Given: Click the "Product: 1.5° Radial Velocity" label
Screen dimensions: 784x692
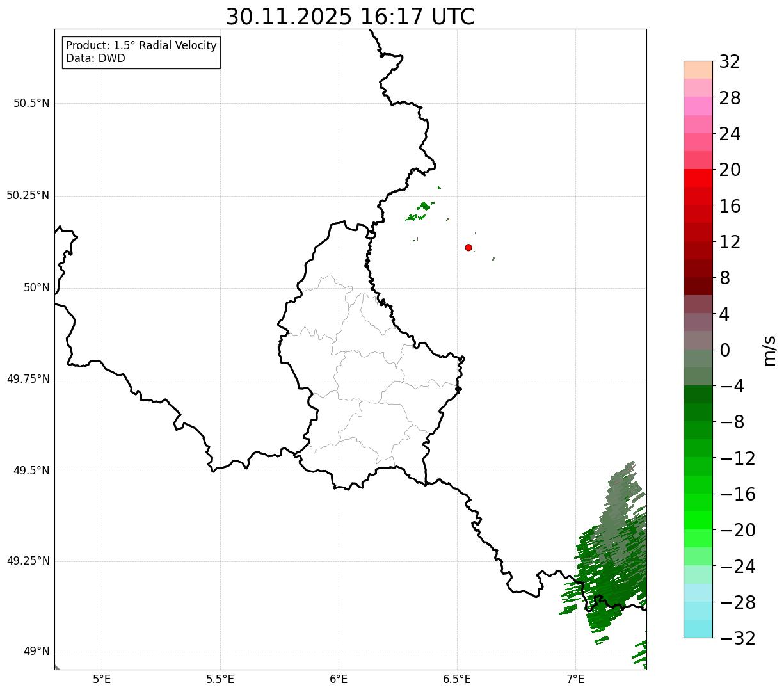Looking at the screenshot, I should point(141,46).
